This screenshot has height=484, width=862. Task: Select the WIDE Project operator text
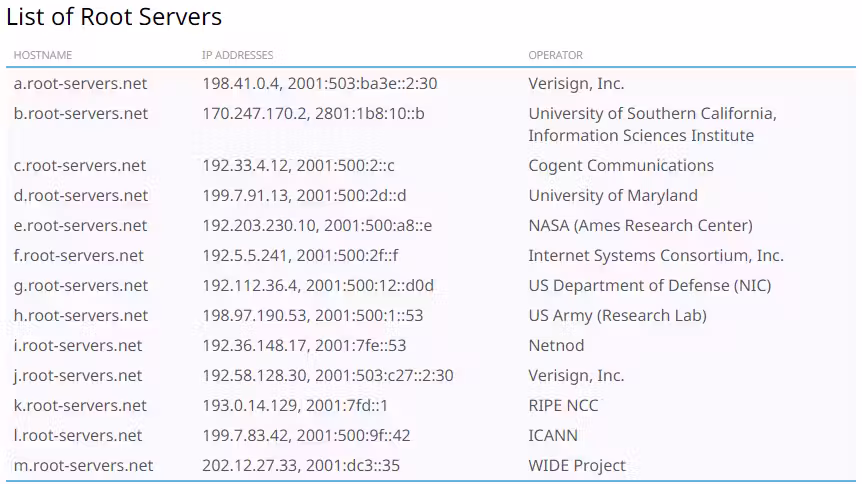tap(577, 465)
